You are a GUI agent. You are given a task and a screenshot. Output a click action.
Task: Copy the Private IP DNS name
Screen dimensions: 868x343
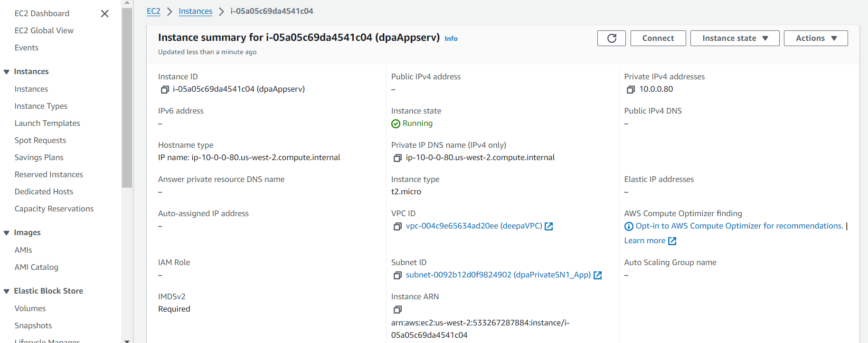pos(397,158)
